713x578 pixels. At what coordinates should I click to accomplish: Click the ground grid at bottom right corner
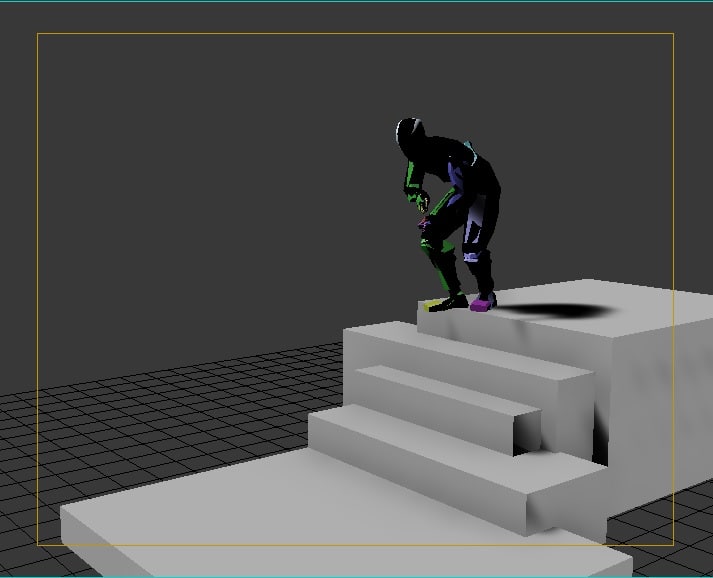(x=668, y=541)
